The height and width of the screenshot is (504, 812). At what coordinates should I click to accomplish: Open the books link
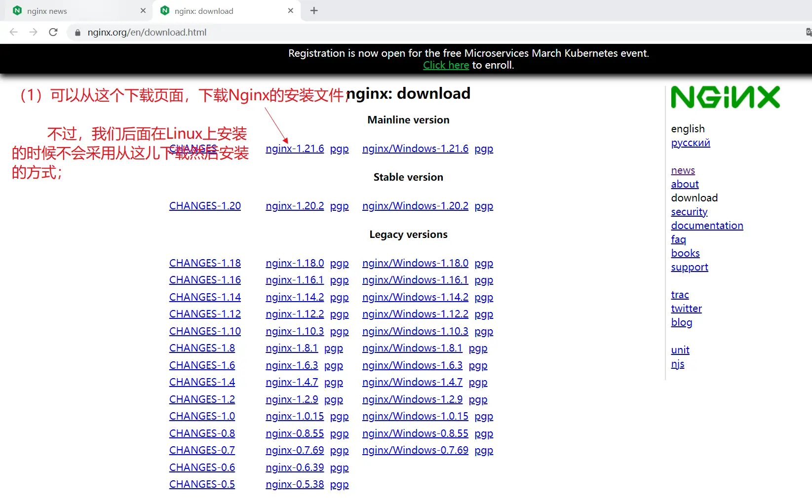tap(685, 253)
